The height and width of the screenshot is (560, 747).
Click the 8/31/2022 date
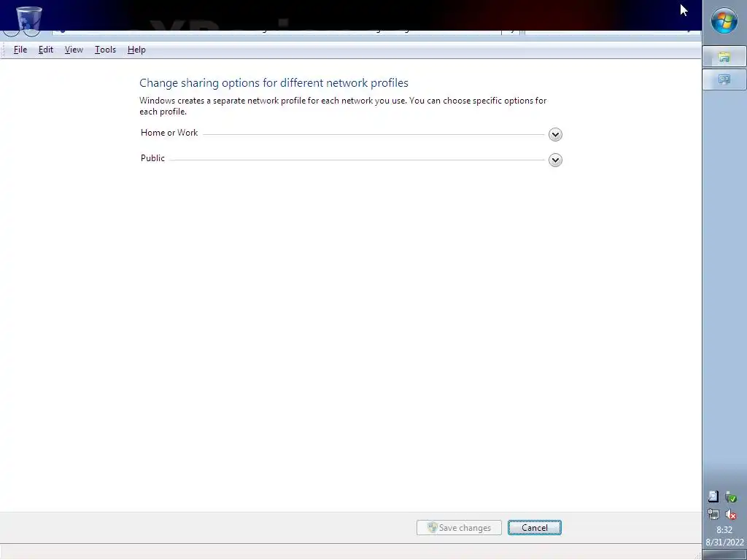coord(724,542)
